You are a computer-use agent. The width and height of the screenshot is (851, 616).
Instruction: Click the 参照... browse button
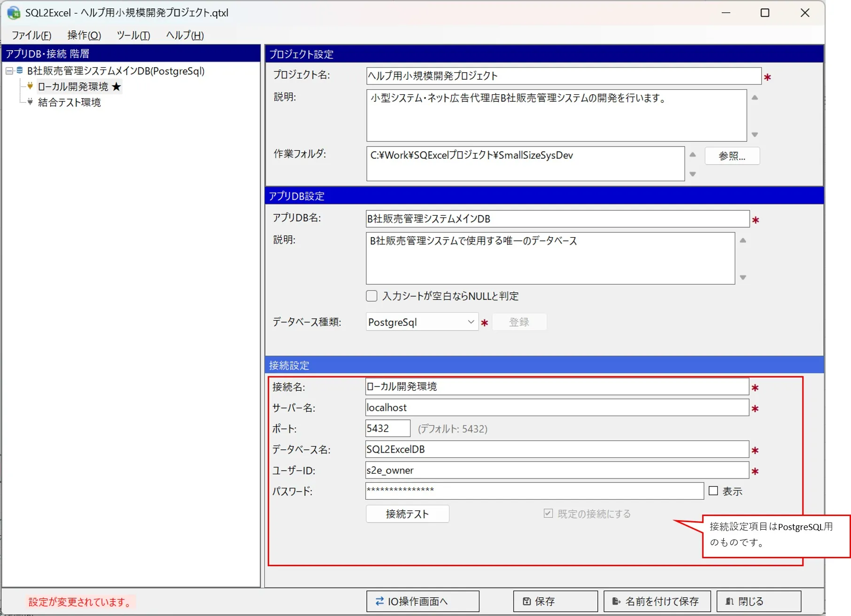732,156
